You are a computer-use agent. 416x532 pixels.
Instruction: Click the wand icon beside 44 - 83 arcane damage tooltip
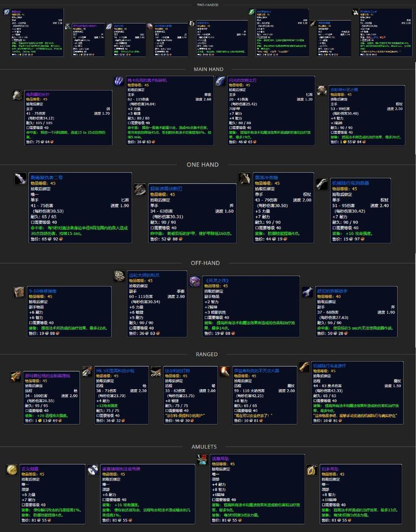[x=304, y=367]
